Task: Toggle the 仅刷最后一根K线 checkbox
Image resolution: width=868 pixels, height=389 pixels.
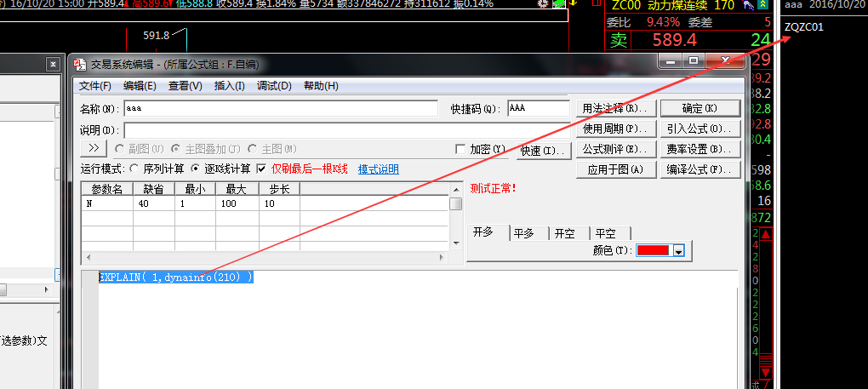Action: tap(261, 169)
